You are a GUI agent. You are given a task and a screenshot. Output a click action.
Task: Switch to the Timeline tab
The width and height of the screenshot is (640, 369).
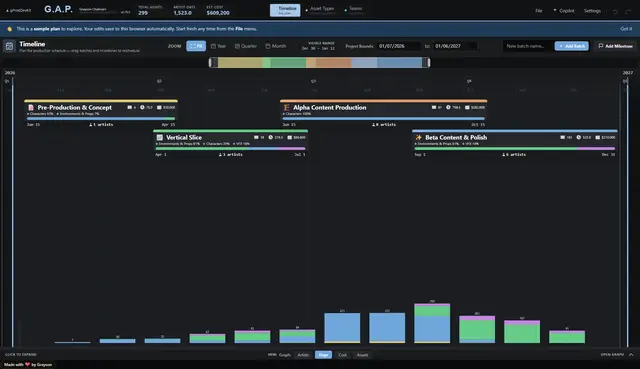[x=285, y=10]
